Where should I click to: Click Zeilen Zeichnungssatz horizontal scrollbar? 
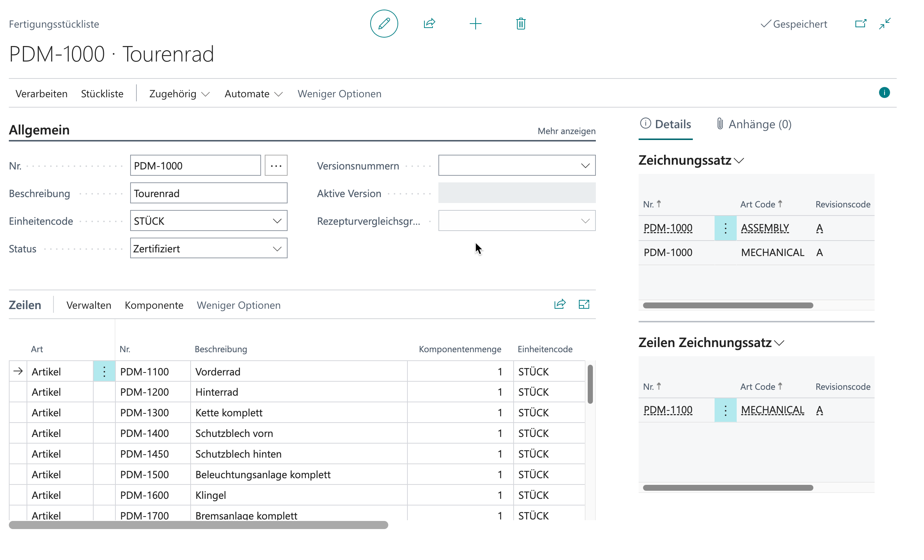click(x=727, y=487)
